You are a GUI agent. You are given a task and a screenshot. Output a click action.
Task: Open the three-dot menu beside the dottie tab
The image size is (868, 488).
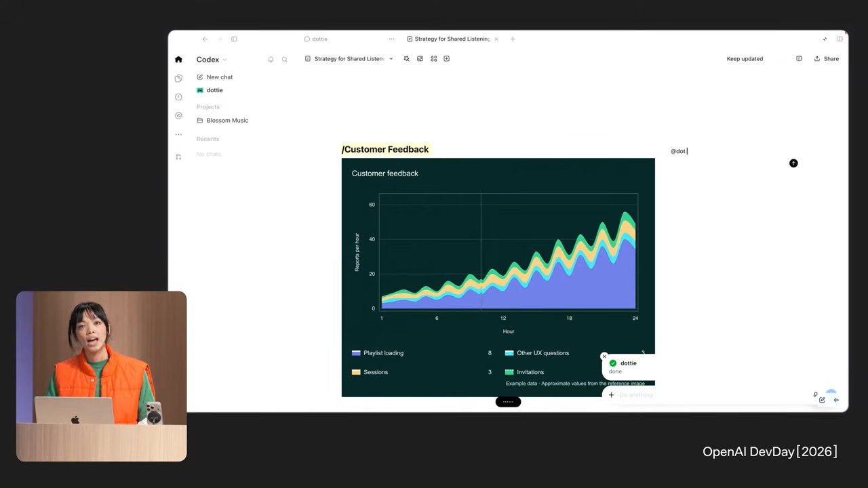point(391,39)
